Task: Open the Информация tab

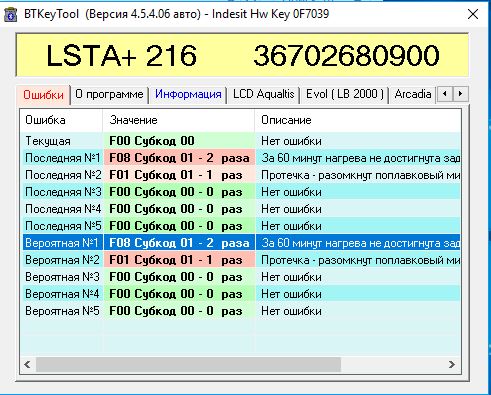Action: (x=188, y=94)
